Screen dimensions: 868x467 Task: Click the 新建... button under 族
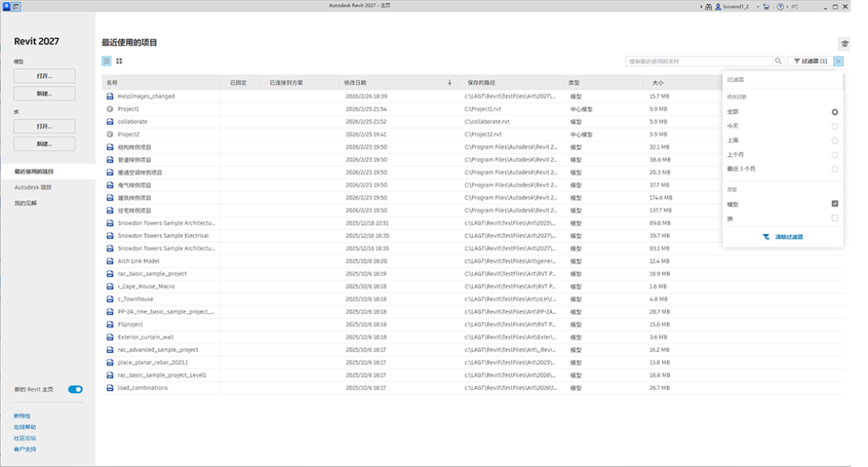(x=44, y=144)
